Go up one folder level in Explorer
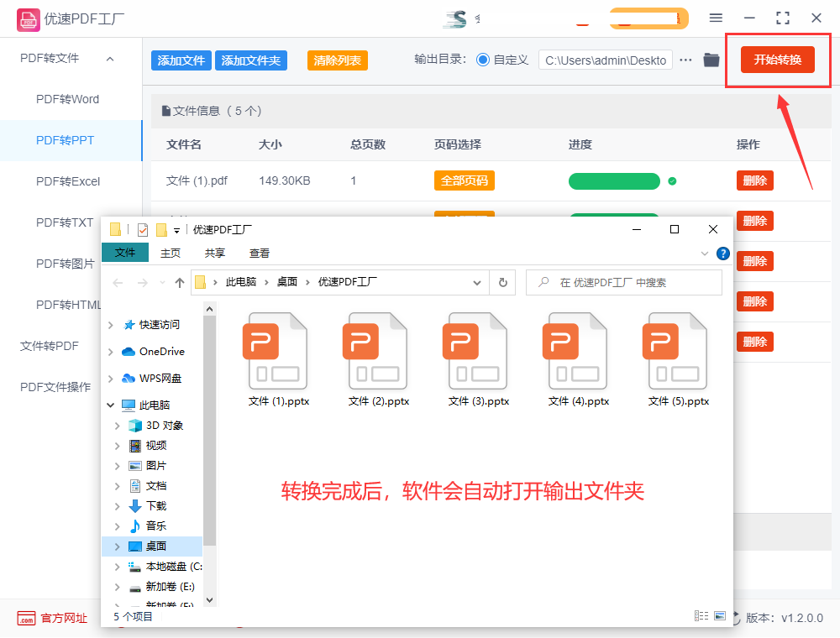 [180, 283]
